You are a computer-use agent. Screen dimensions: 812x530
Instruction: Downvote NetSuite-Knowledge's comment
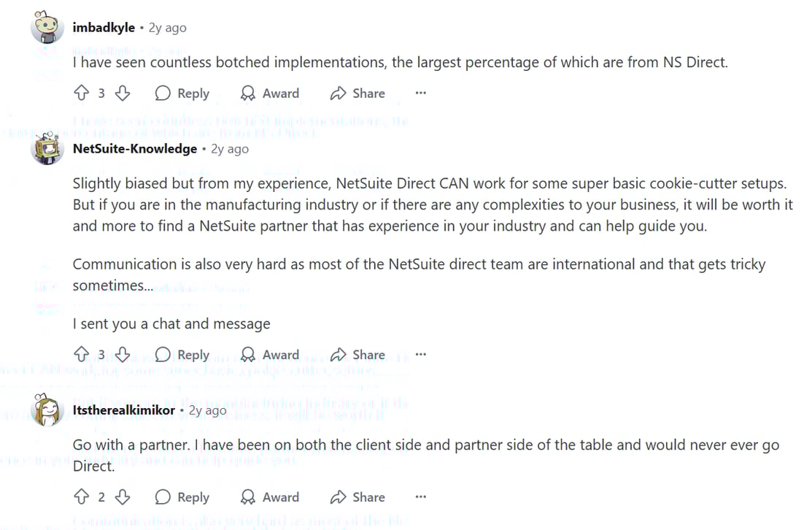(123, 354)
